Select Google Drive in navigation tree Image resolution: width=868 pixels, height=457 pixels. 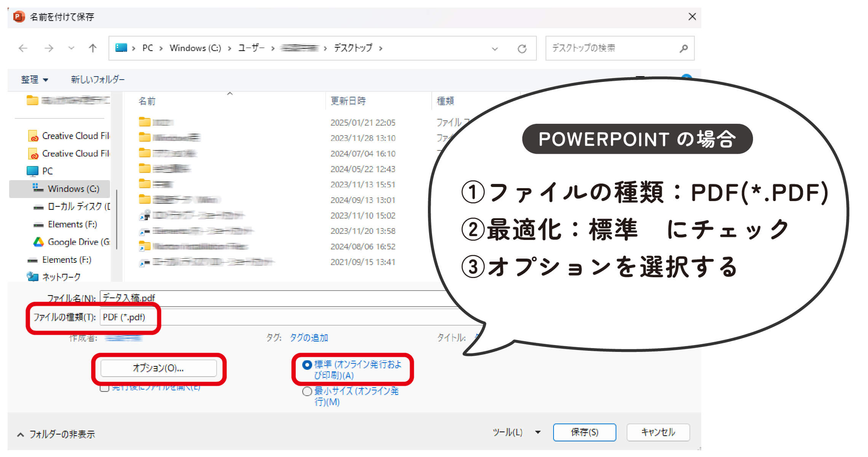point(72,242)
